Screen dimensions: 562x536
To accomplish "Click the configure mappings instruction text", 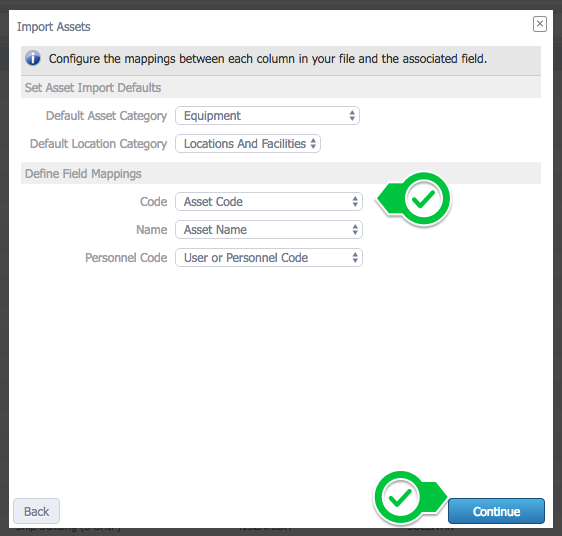I will point(268,58).
